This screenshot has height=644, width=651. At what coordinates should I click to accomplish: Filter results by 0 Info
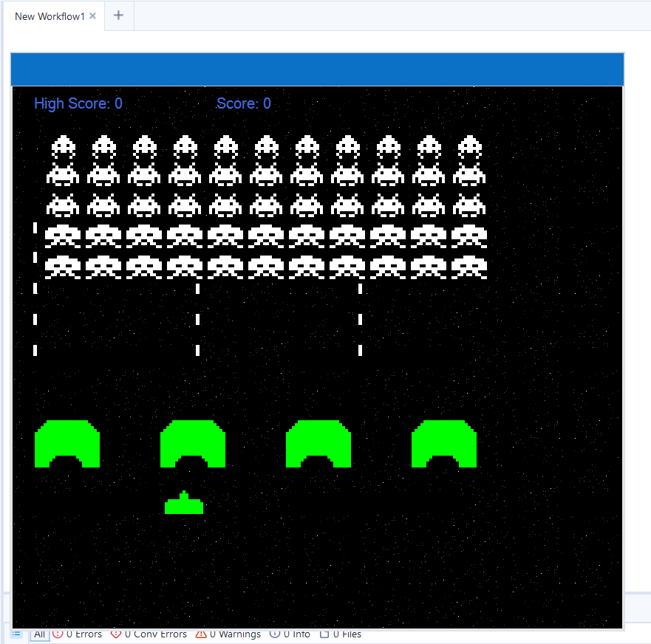(290, 634)
